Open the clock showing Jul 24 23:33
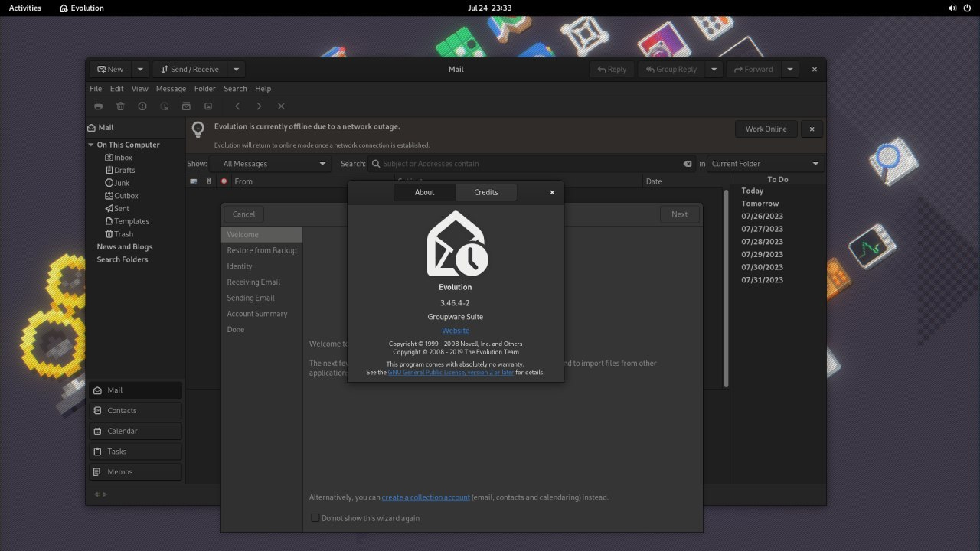980x551 pixels. point(489,8)
